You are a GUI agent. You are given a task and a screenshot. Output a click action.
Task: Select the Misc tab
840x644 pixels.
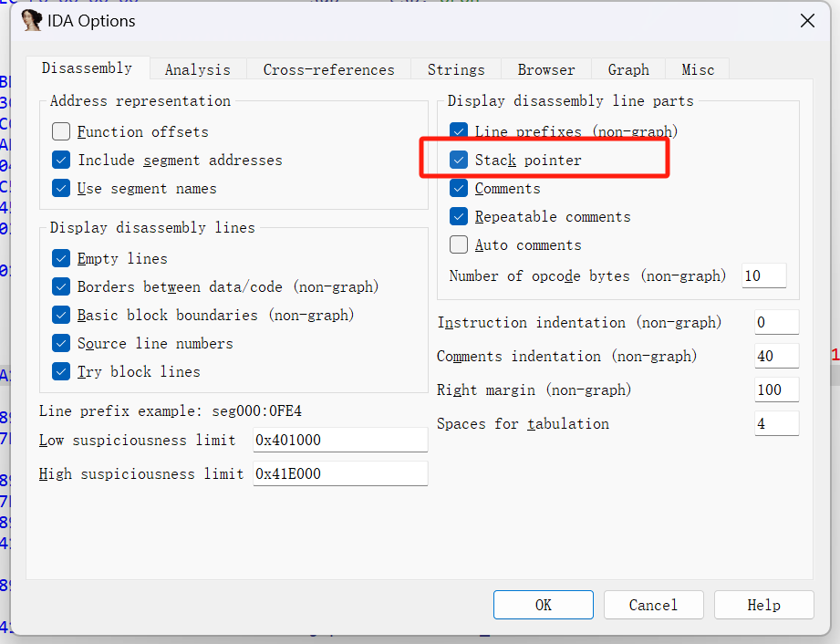698,69
